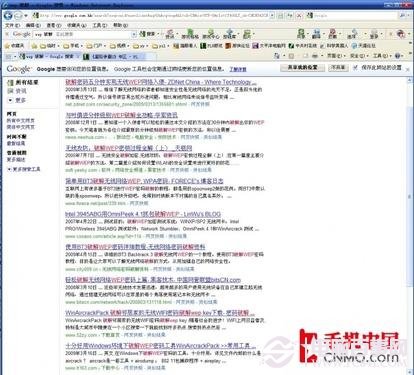Open the address bar URL dropdown

tap(272, 15)
